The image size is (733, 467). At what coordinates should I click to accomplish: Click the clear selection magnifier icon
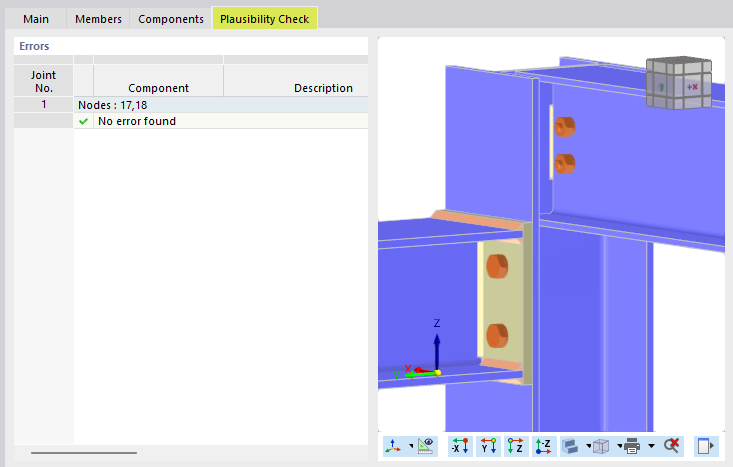click(x=671, y=446)
